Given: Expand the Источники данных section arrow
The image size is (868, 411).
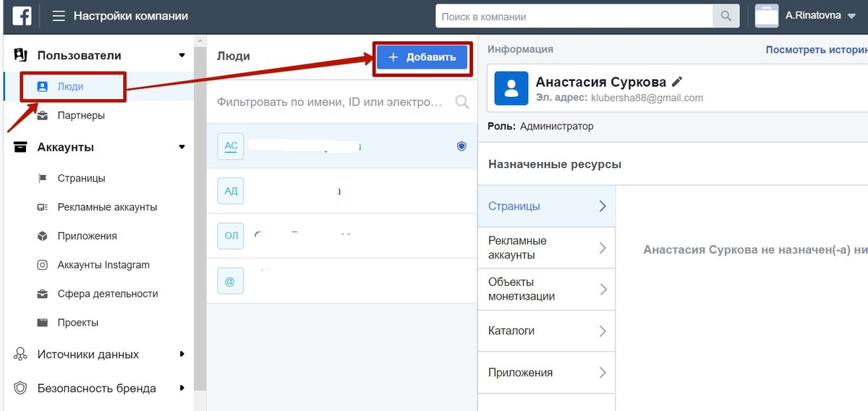Looking at the screenshot, I should pos(182,355).
